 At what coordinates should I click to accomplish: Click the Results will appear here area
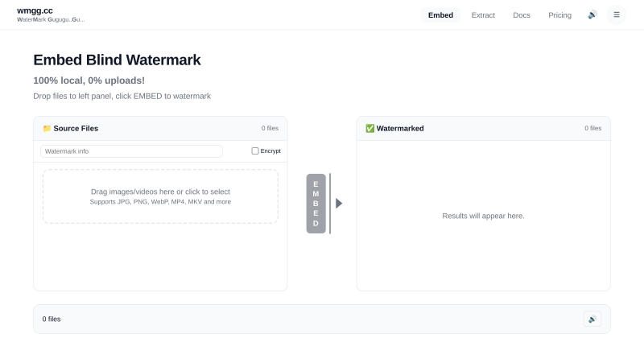[x=484, y=216]
